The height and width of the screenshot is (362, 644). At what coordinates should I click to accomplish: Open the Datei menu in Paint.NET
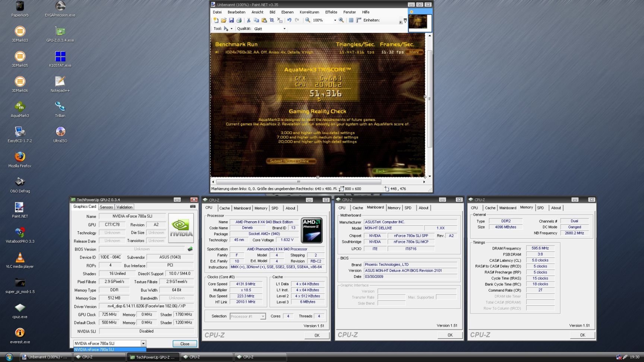pyautogui.click(x=217, y=12)
